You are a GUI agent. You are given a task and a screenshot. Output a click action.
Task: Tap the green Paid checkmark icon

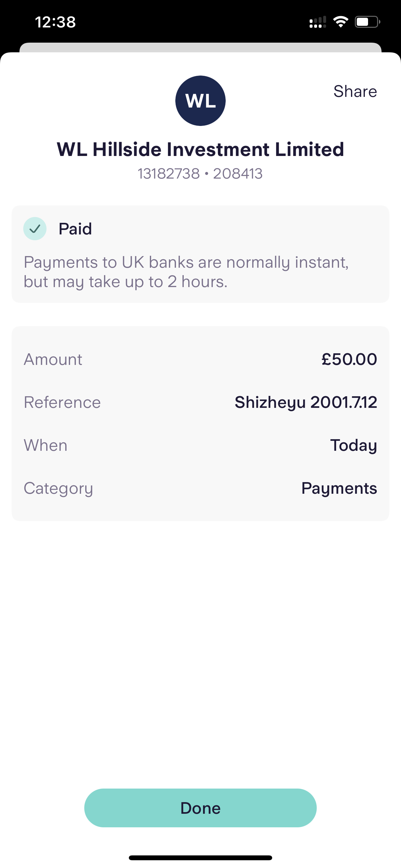(35, 229)
